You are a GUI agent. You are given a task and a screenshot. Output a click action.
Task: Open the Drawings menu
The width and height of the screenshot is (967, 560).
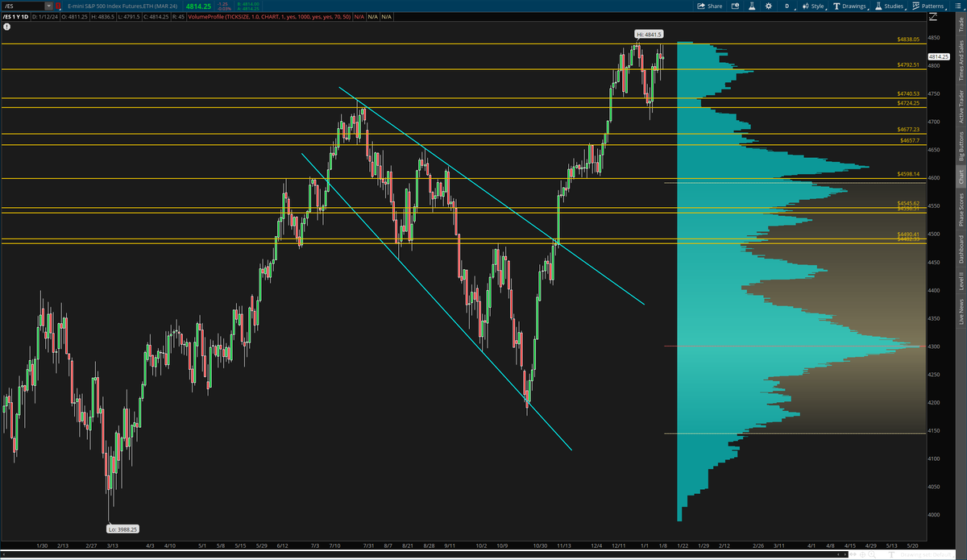(851, 6)
